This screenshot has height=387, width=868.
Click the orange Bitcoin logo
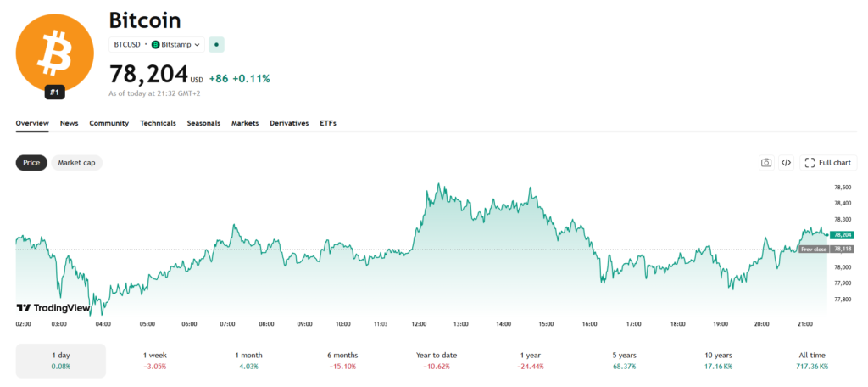coord(54,52)
